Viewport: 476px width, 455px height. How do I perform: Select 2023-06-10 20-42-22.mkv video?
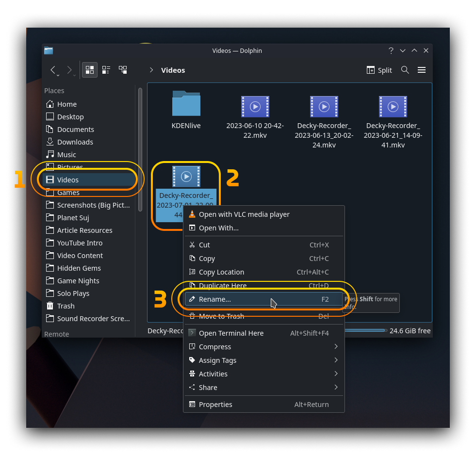tap(255, 117)
